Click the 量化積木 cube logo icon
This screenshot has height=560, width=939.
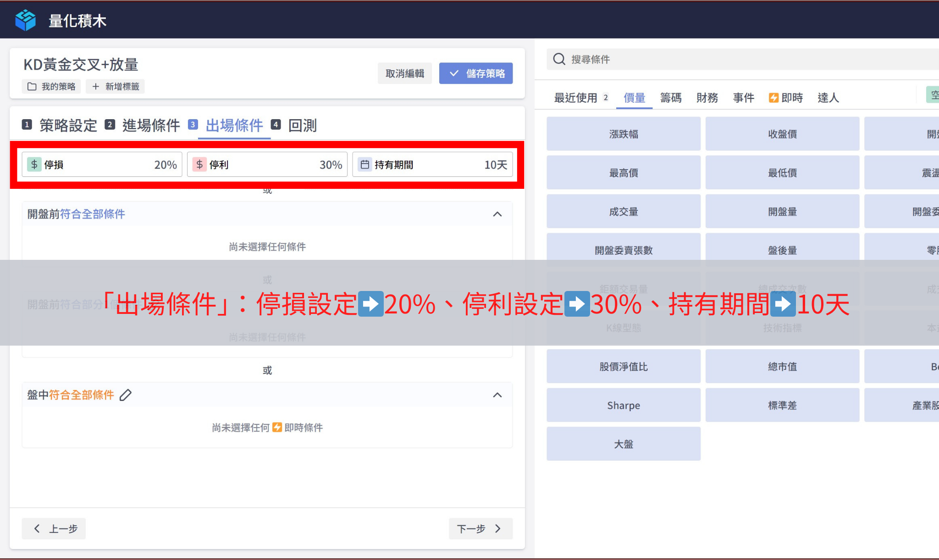tap(25, 20)
